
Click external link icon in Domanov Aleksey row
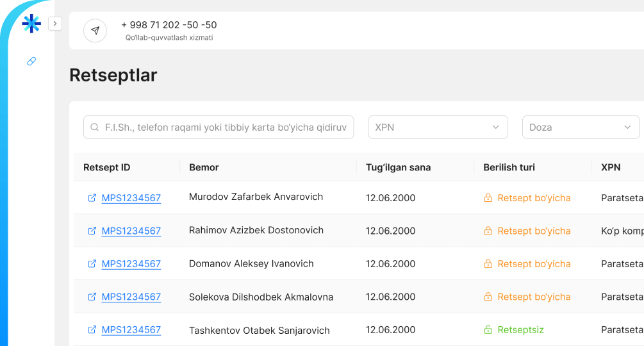(x=92, y=263)
